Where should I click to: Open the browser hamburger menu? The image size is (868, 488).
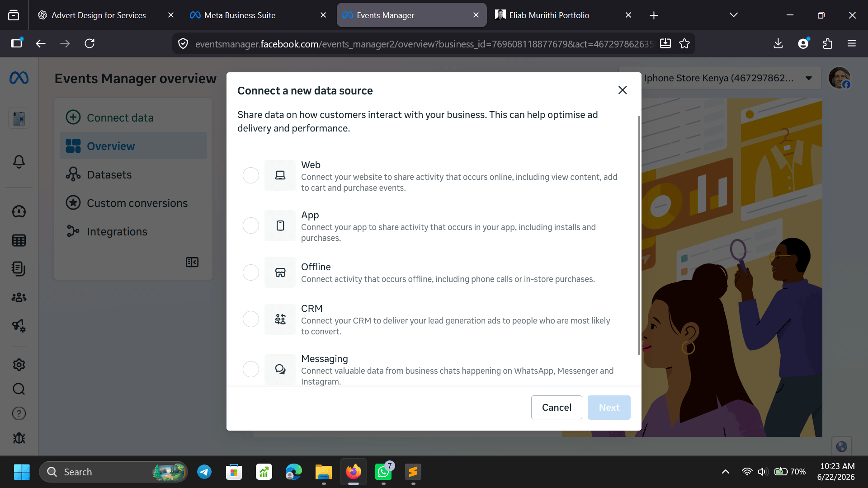click(x=852, y=43)
